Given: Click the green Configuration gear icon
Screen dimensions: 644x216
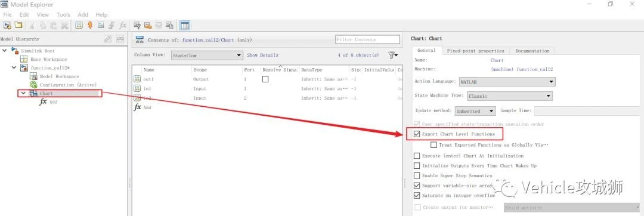Looking at the screenshot, I should point(33,85).
